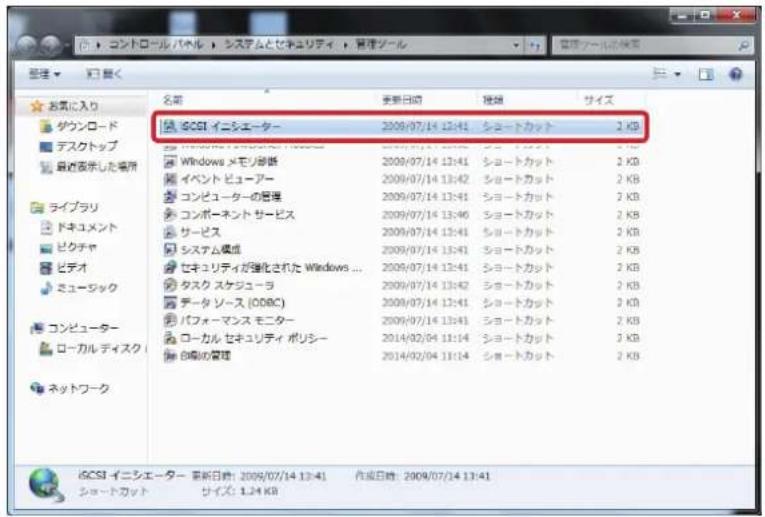The height and width of the screenshot is (517, 765).
Task: Click the セキュリティが強化された Windows icon
Action: click(169, 267)
